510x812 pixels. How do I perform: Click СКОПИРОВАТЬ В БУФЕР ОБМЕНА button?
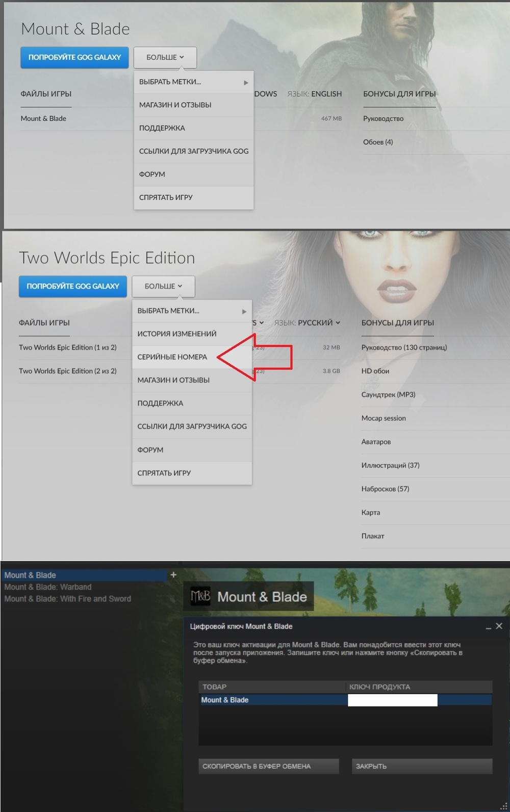(269, 766)
